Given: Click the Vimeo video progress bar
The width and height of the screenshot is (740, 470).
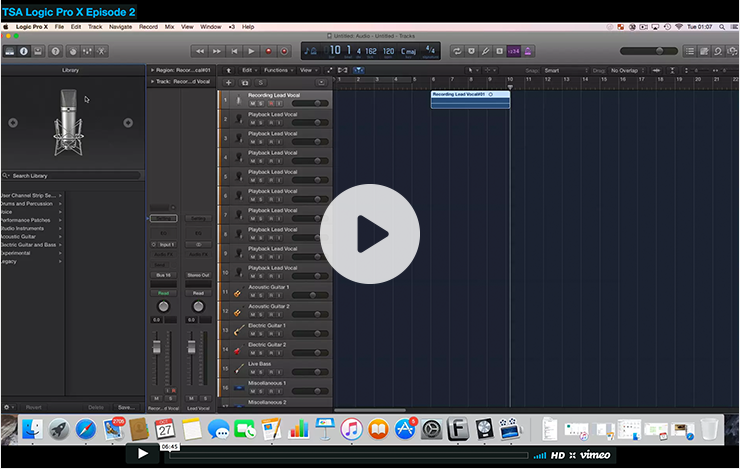Looking at the screenshot, I should click(x=348, y=455).
